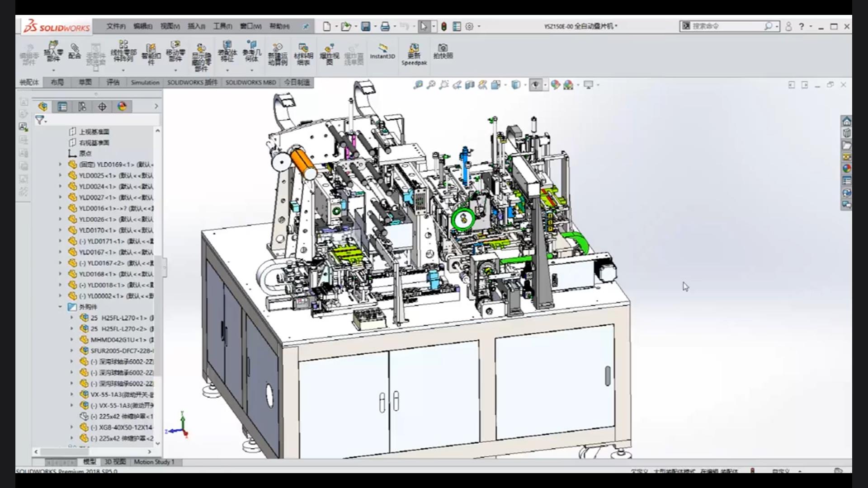Expand the (固定) YLD0169<1> component
868x488 pixels.
tap(60, 164)
